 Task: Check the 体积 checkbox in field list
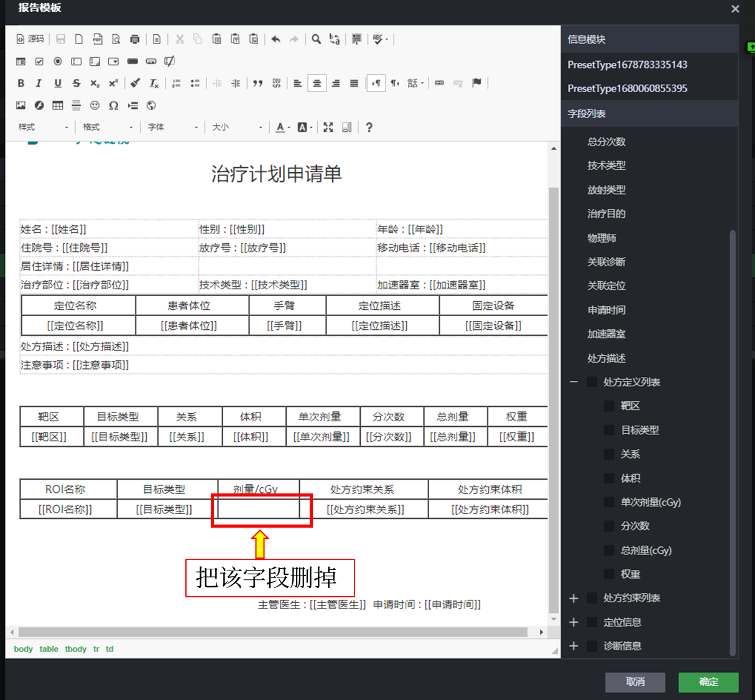(x=609, y=478)
